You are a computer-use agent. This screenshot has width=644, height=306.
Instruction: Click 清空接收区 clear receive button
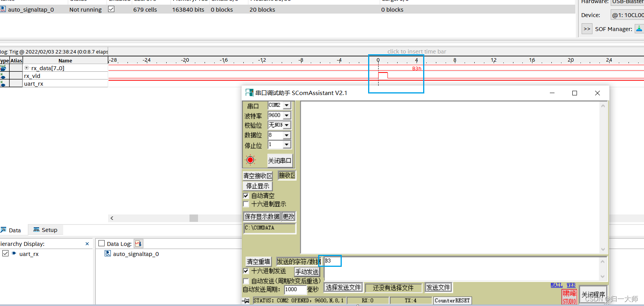258,176
